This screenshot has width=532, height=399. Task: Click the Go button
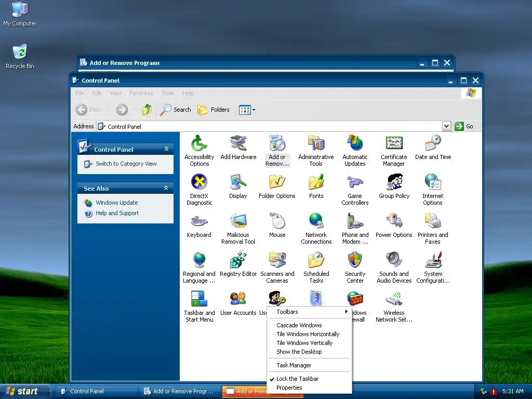[464, 126]
